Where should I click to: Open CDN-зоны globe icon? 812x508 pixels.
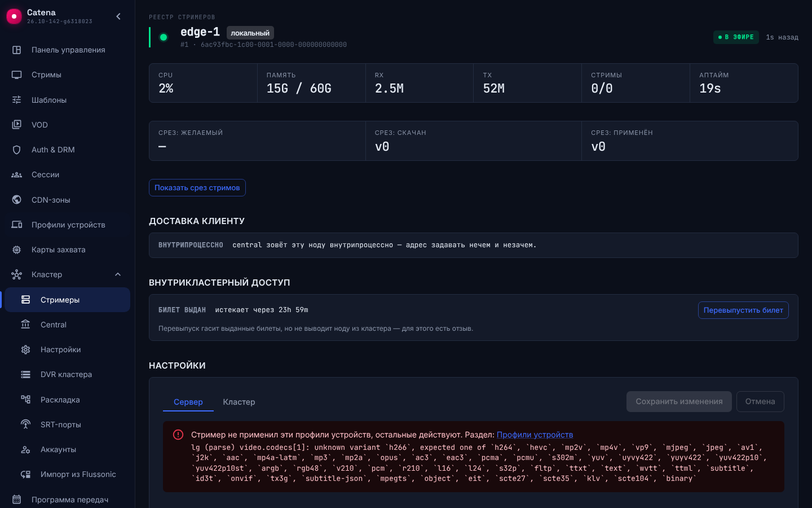pyautogui.click(x=17, y=200)
